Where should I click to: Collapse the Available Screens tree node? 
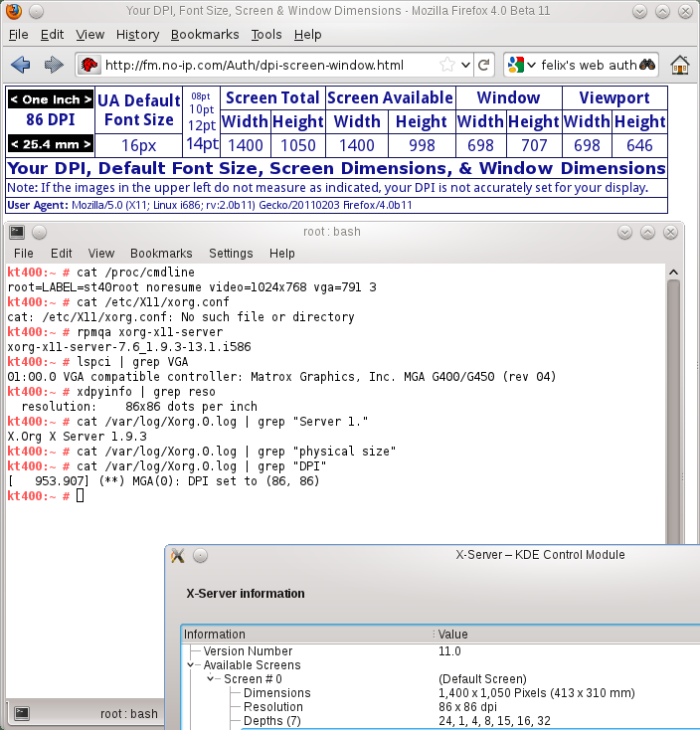tap(192, 665)
